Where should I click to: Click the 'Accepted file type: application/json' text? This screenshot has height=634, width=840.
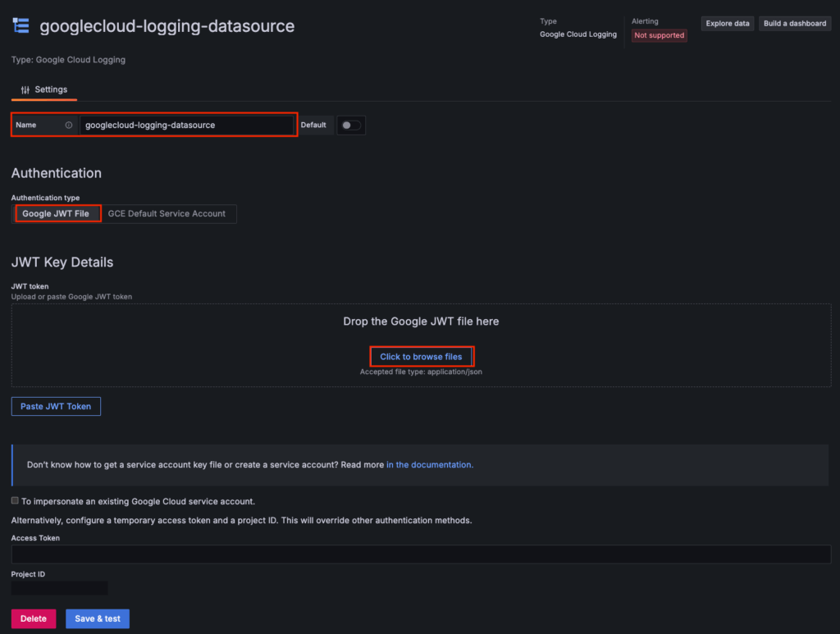click(x=421, y=372)
